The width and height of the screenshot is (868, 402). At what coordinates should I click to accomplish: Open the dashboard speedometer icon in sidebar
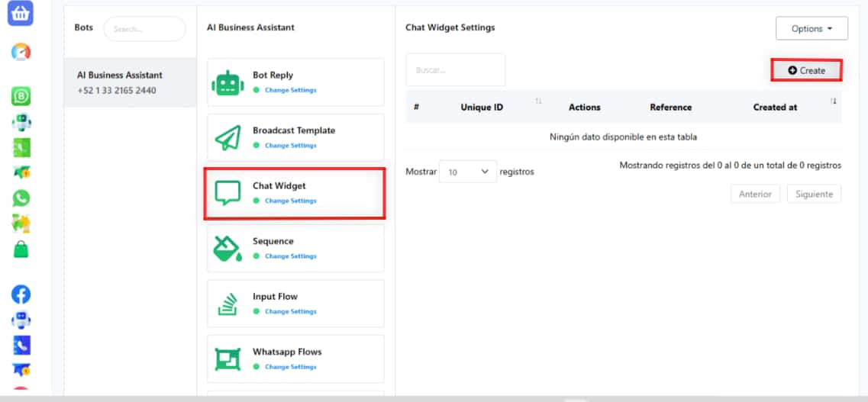click(21, 52)
